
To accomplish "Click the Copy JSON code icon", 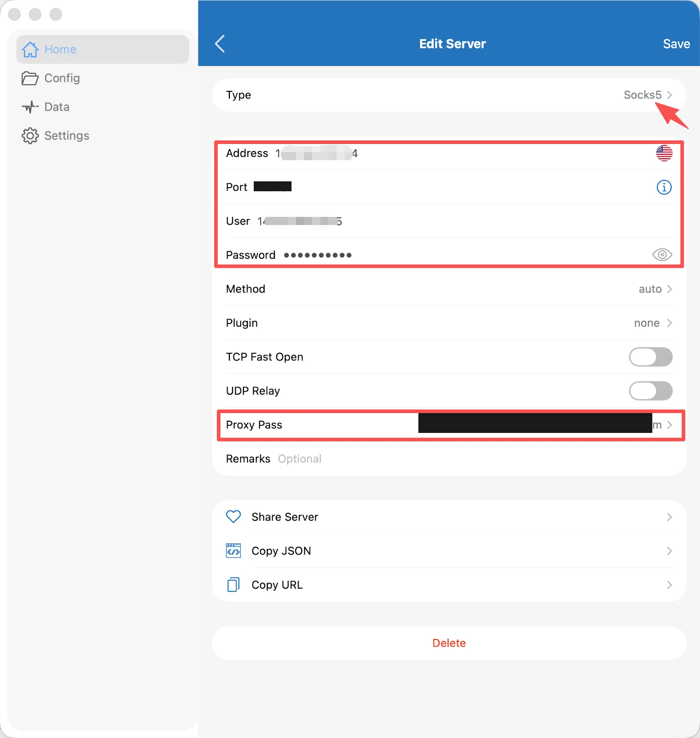I will pyautogui.click(x=233, y=550).
